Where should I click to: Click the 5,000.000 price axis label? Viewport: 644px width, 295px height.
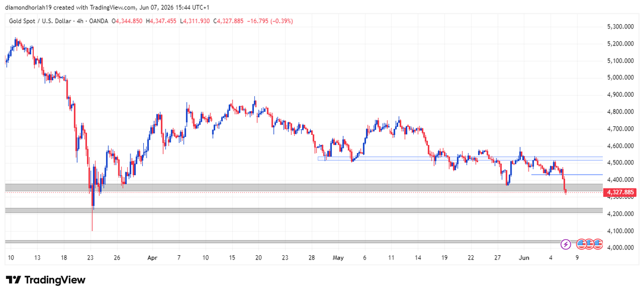pos(621,77)
